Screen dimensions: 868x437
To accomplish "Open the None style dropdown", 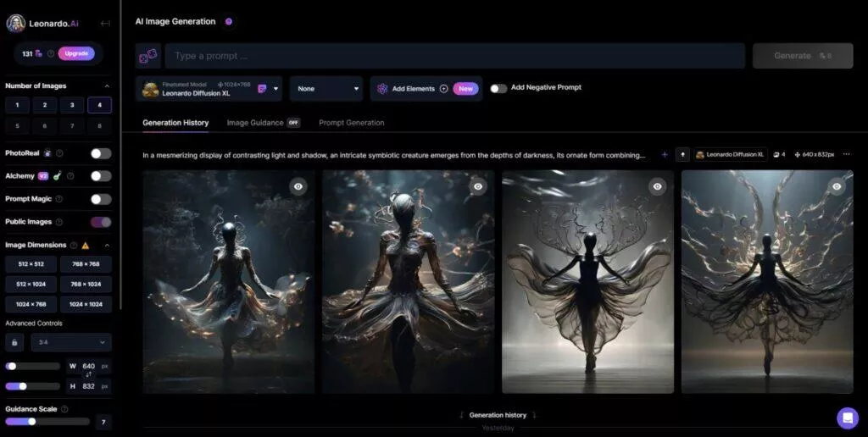I will coord(326,89).
